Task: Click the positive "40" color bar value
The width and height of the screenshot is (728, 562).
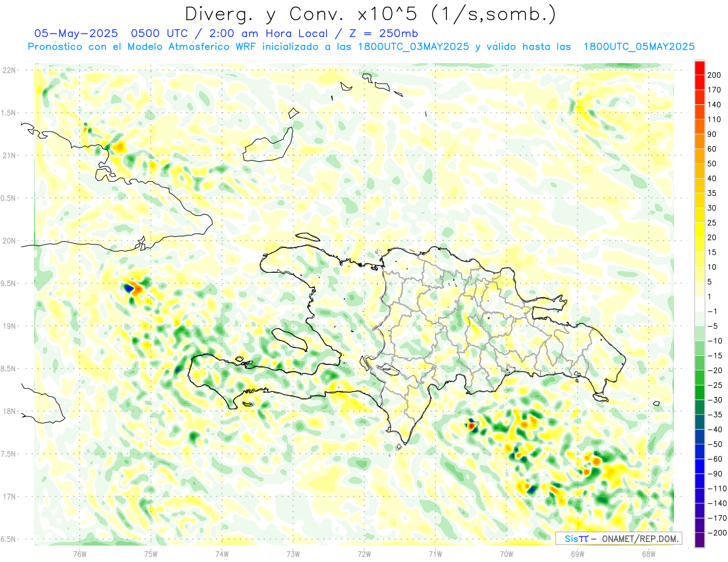Action: coord(713,178)
